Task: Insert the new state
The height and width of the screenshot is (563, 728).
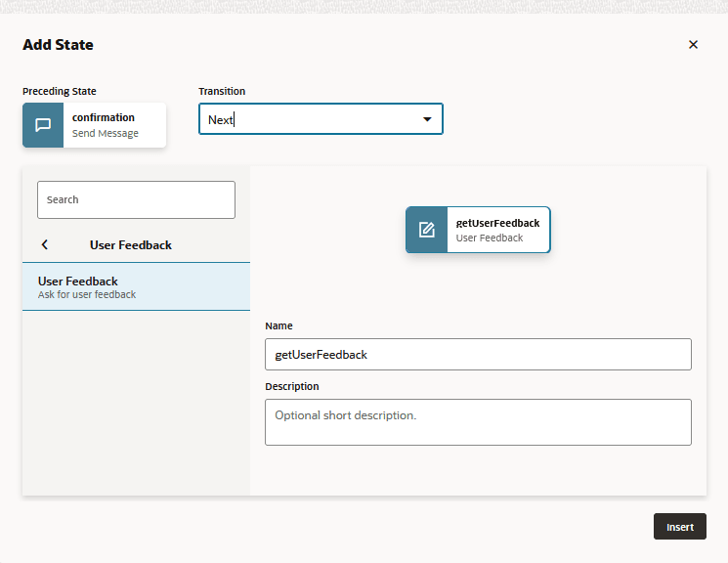Action: tap(680, 527)
